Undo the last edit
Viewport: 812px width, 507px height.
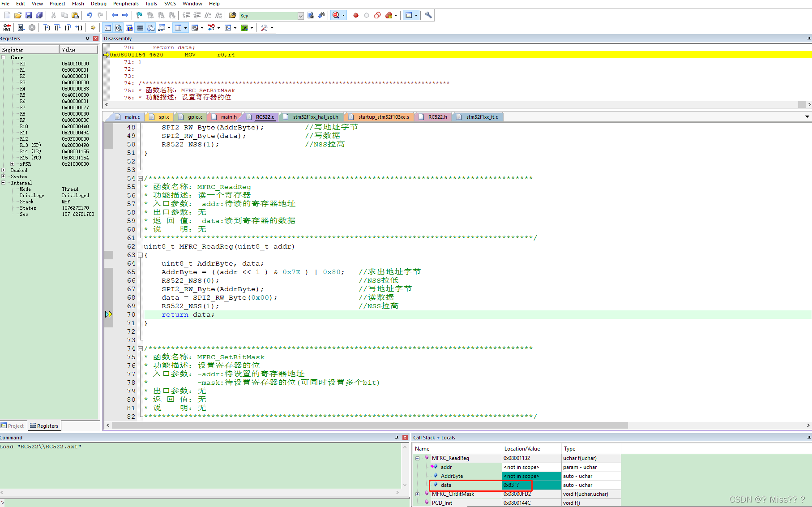90,15
